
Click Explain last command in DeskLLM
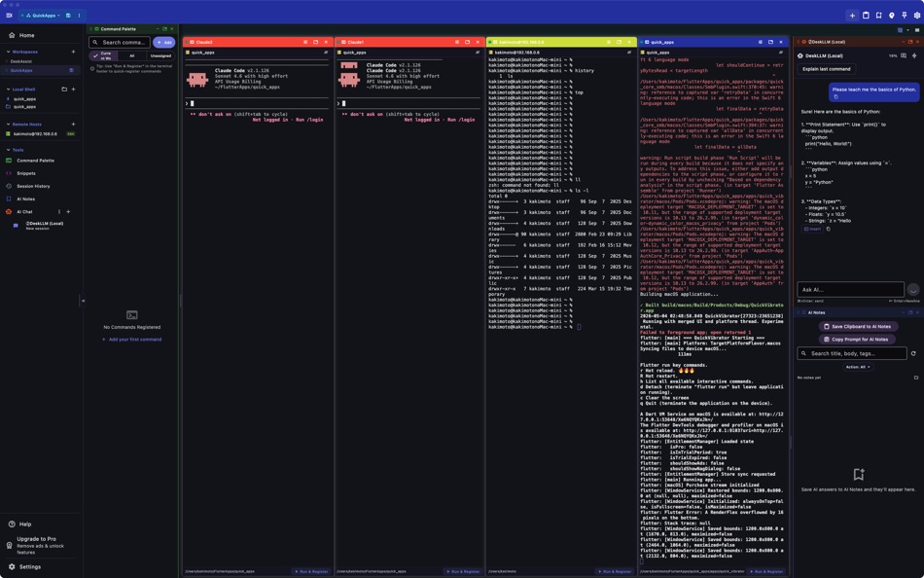coord(826,69)
